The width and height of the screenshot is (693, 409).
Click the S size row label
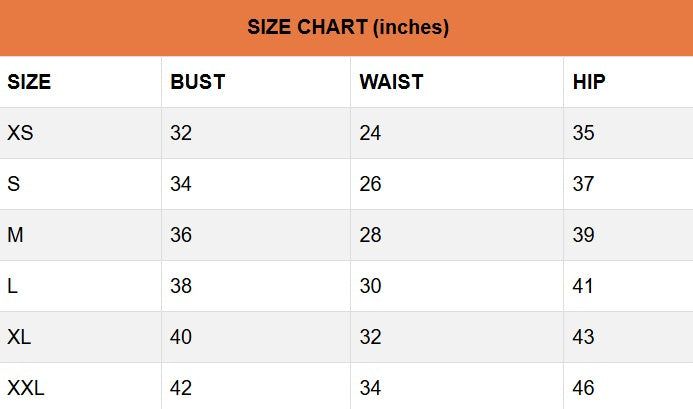[14, 184]
